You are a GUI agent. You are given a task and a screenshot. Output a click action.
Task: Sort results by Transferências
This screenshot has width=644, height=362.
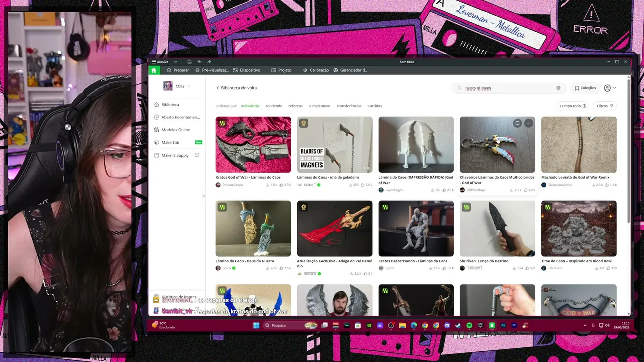pyautogui.click(x=349, y=106)
